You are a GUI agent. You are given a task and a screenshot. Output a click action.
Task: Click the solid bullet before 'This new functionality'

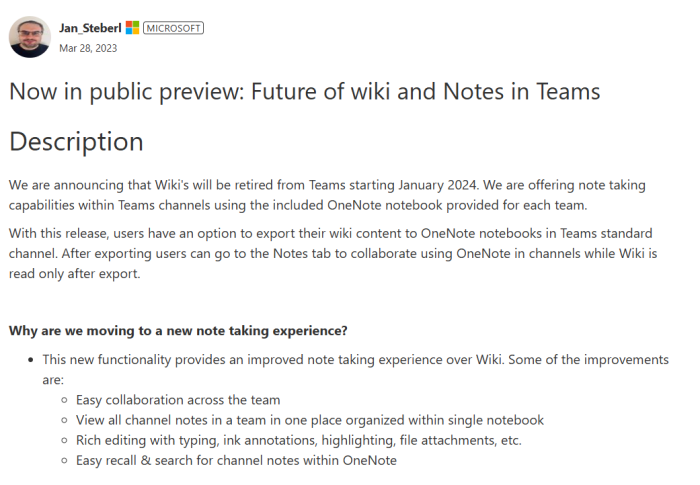click(30, 360)
